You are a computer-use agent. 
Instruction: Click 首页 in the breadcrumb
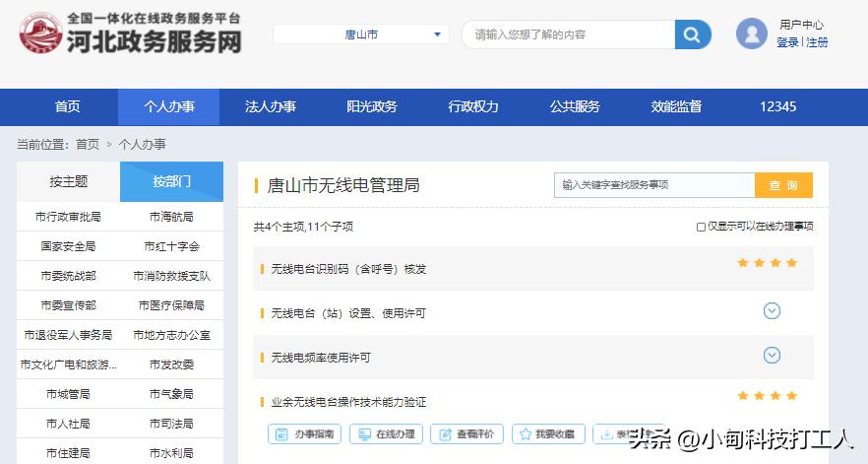pos(88,145)
